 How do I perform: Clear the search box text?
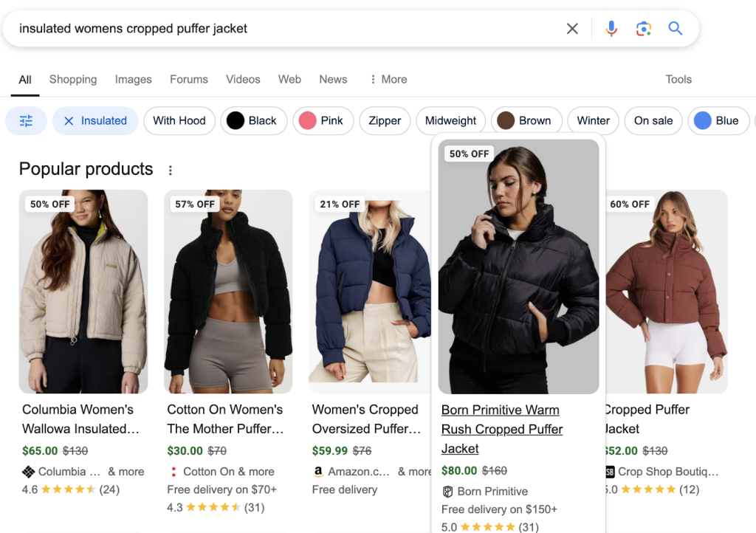click(x=572, y=29)
